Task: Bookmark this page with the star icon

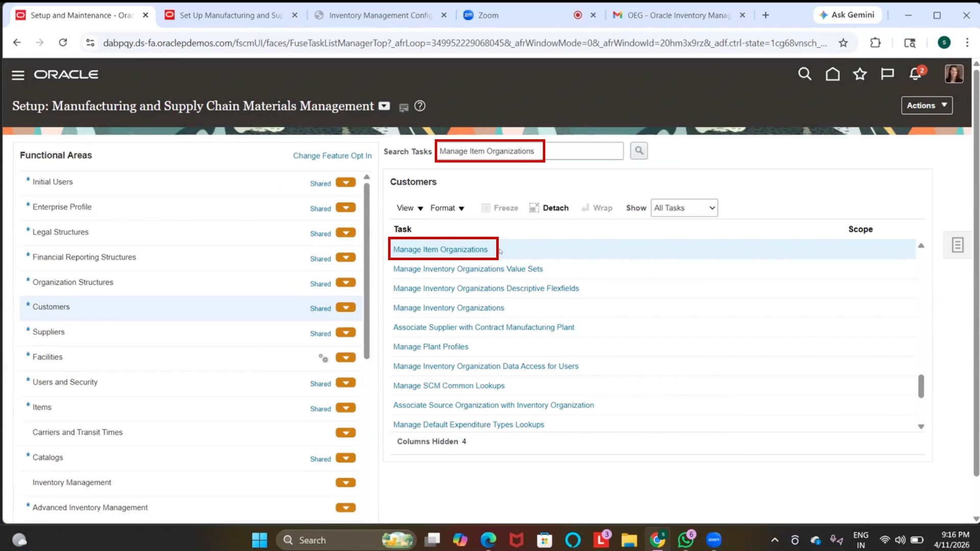Action: [843, 43]
